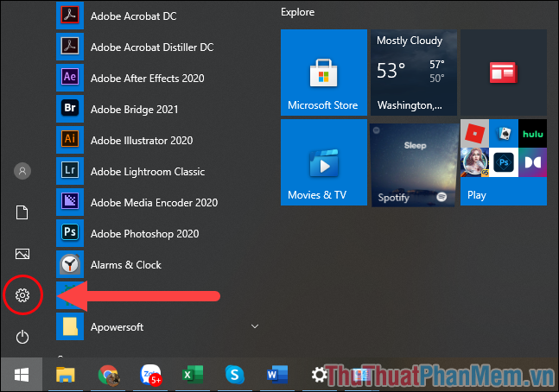The height and width of the screenshot is (392, 559).
Task: Open Settings gear in Start sidebar
Action: pyautogui.click(x=22, y=295)
